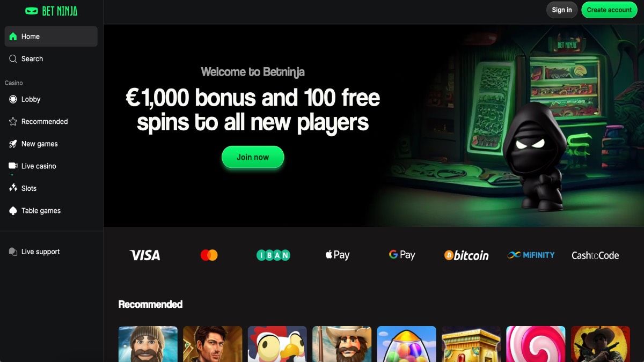
Task: Click the green Join now button
Action: 253,157
